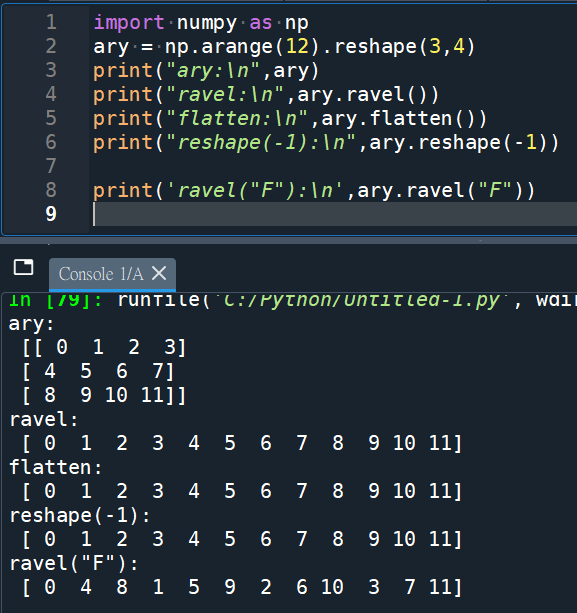The height and width of the screenshot is (613, 577).
Task: Click the output row '[ 0 4 8 1 5 9 ...'
Action: pos(242,587)
